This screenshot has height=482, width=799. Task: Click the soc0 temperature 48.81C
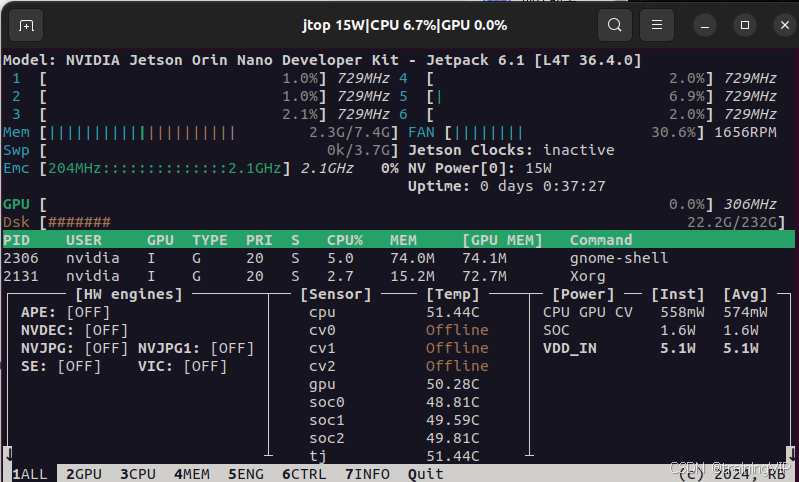pos(452,403)
